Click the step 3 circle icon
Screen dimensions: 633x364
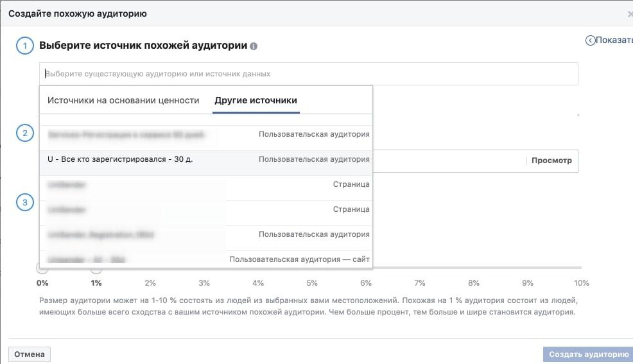tap(24, 202)
